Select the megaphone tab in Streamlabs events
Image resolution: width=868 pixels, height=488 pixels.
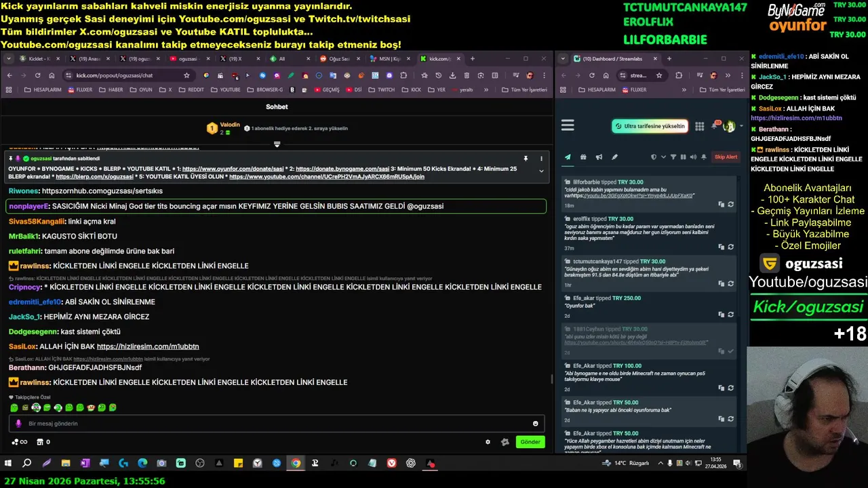(599, 157)
